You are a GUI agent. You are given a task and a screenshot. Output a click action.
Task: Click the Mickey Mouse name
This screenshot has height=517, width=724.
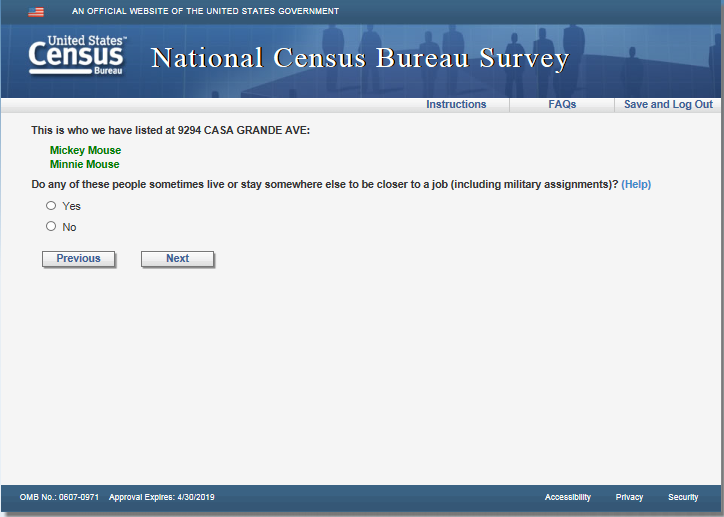click(x=85, y=150)
